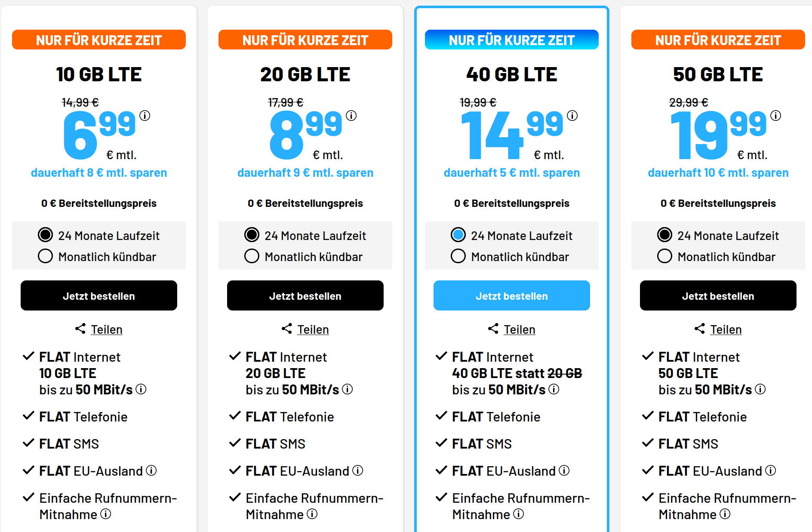812x532 pixels.
Task: Open info icon beside Rufnummern-Mitnahme in 50 GB card
Action: tap(726, 514)
